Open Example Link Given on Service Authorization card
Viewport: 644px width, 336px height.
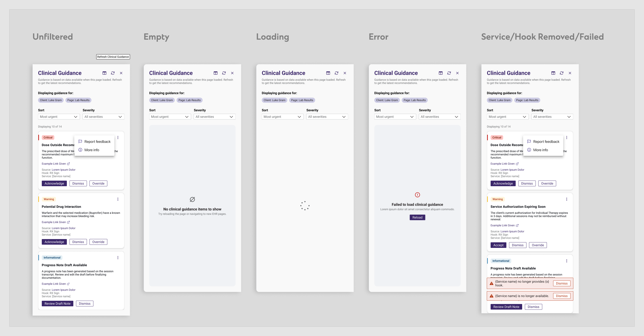coord(504,225)
